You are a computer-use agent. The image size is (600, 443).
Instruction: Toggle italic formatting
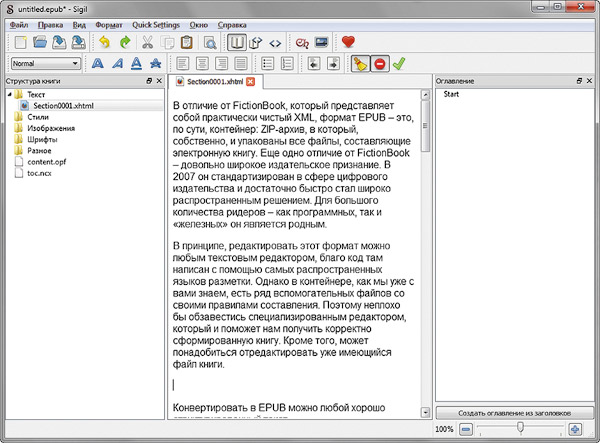pyautogui.click(x=117, y=64)
